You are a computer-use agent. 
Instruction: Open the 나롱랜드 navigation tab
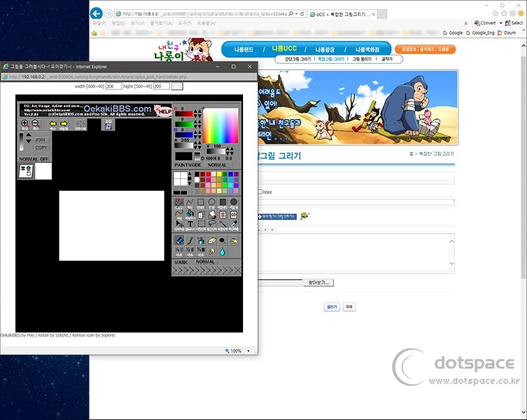point(244,49)
